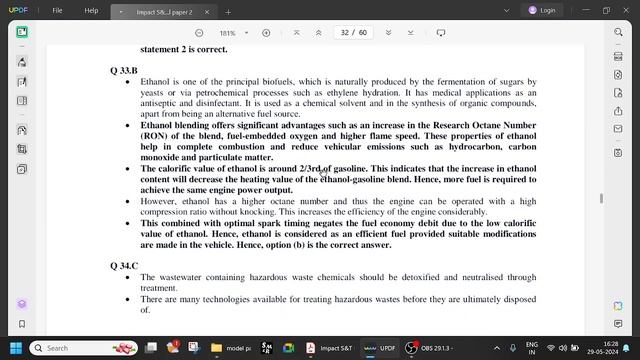
Task: Open the layers stack icon
Action: (x=22, y=304)
